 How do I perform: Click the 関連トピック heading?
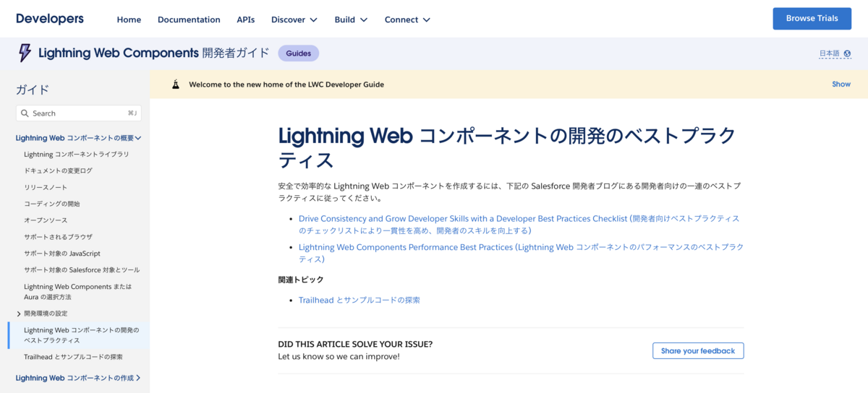pos(301,280)
